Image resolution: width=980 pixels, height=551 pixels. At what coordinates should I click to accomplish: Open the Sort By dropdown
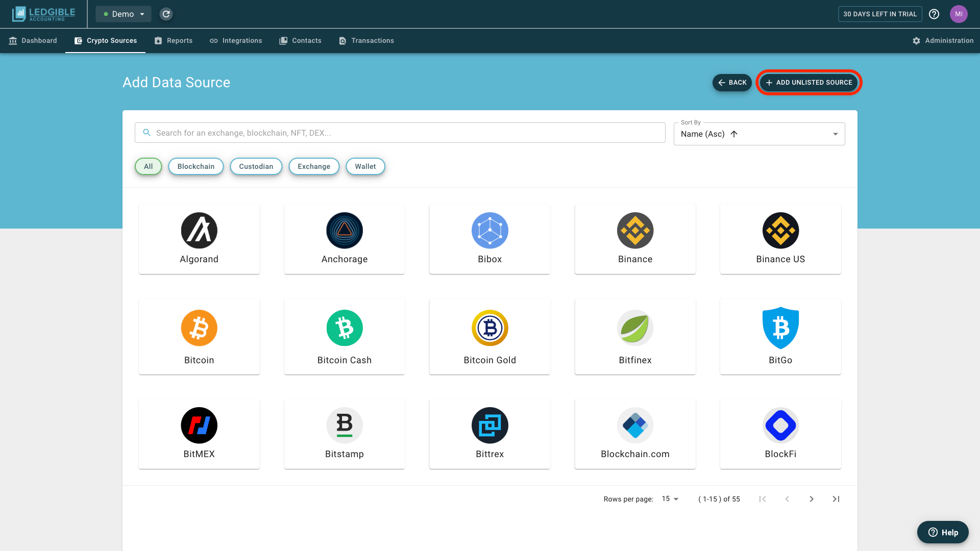[x=759, y=134]
